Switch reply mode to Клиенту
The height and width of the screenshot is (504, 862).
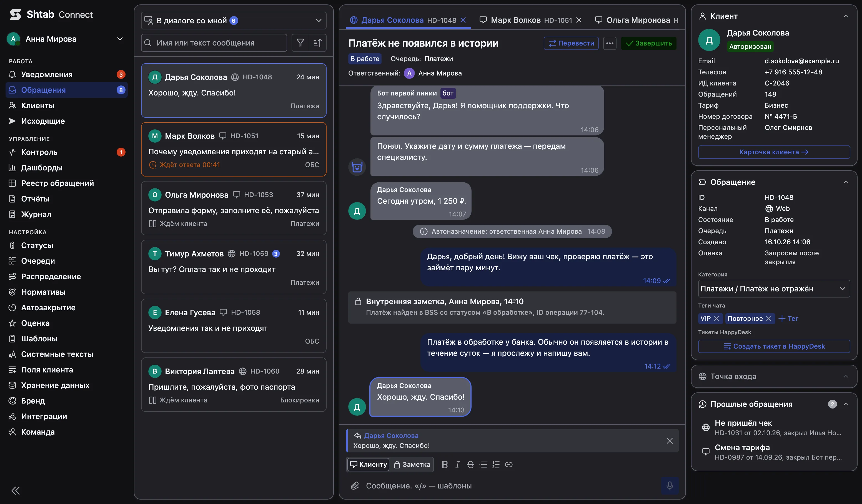tap(369, 464)
